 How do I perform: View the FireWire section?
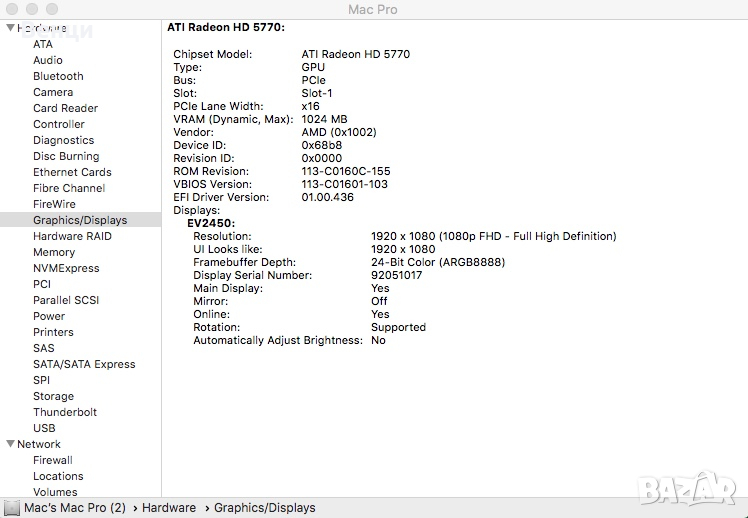pos(54,204)
